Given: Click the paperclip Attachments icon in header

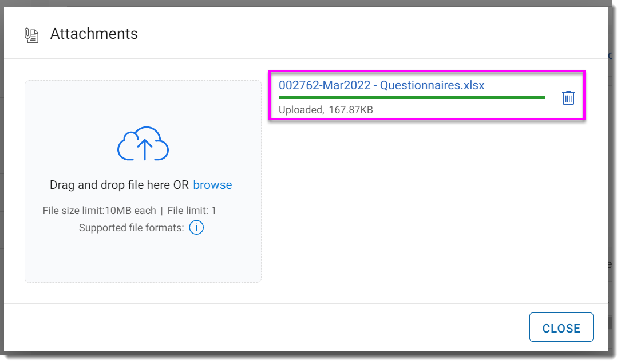Looking at the screenshot, I should coord(31,35).
